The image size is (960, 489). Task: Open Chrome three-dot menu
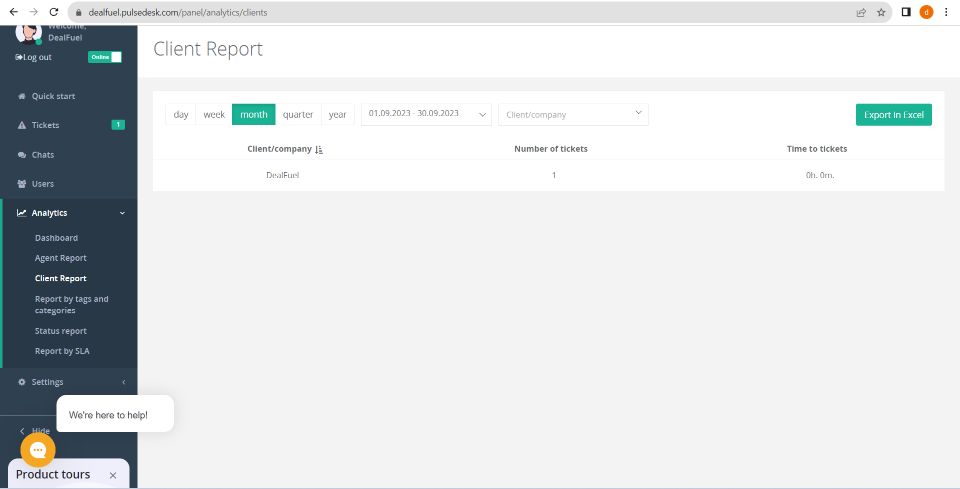(x=946, y=12)
